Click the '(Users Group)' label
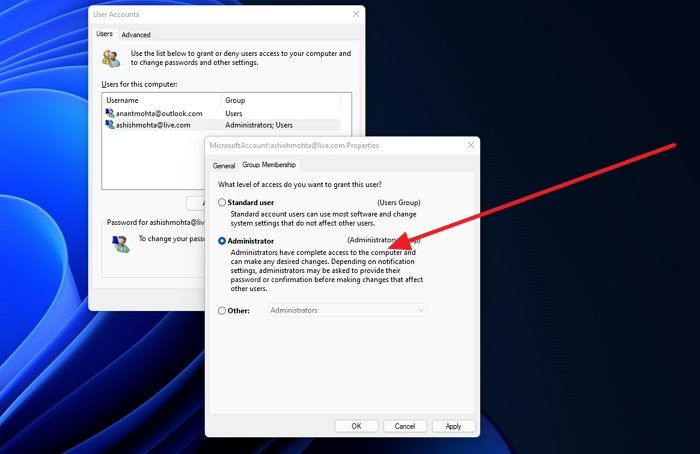 [x=399, y=202]
